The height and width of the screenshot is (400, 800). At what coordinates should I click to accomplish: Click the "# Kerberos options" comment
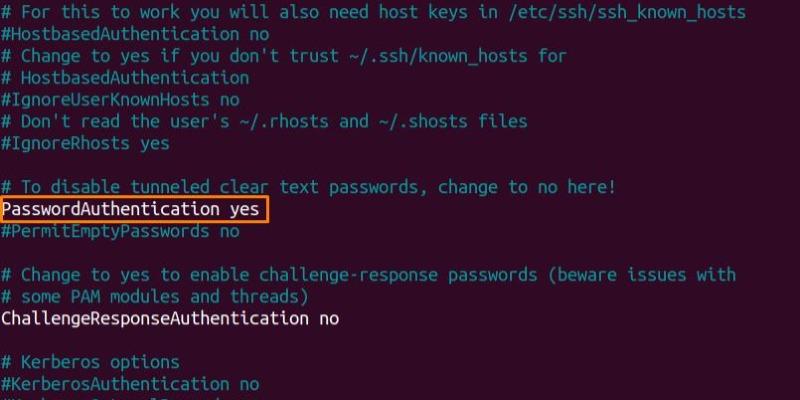[x=90, y=362]
